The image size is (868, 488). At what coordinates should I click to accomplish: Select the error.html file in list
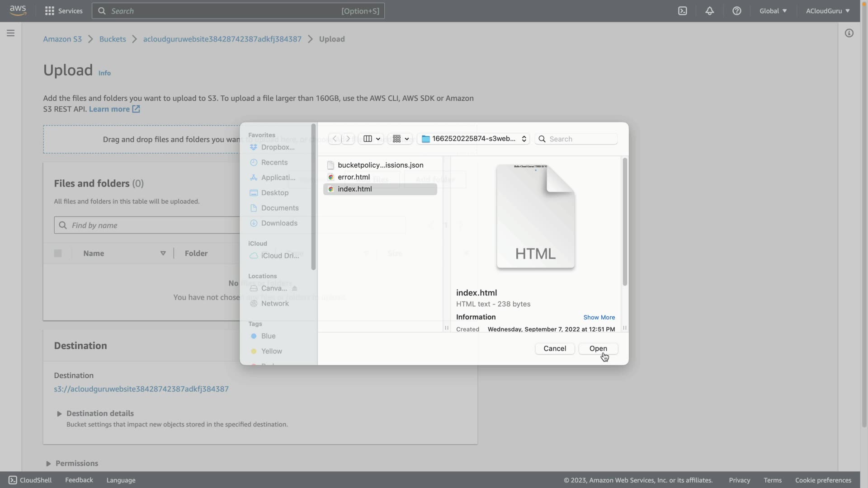354,177
